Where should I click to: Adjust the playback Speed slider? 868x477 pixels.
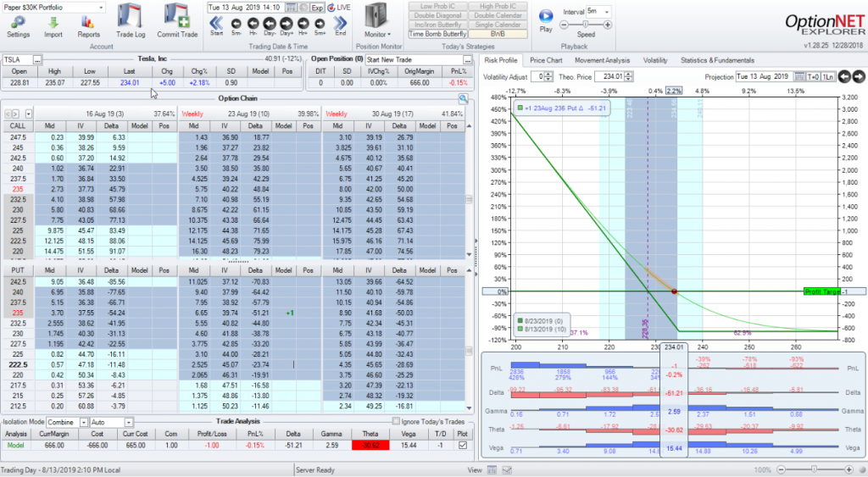tap(586, 25)
